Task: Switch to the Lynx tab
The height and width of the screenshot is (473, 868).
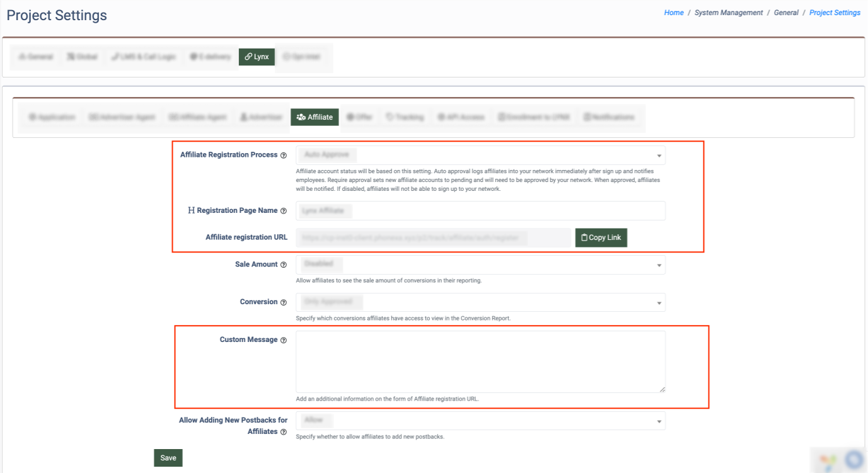Action: click(257, 57)
